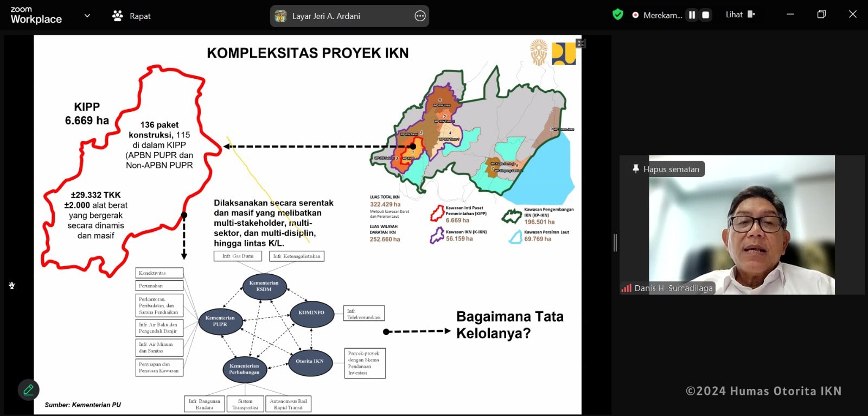Click the more options ellipsis icon

pos(420,16)
